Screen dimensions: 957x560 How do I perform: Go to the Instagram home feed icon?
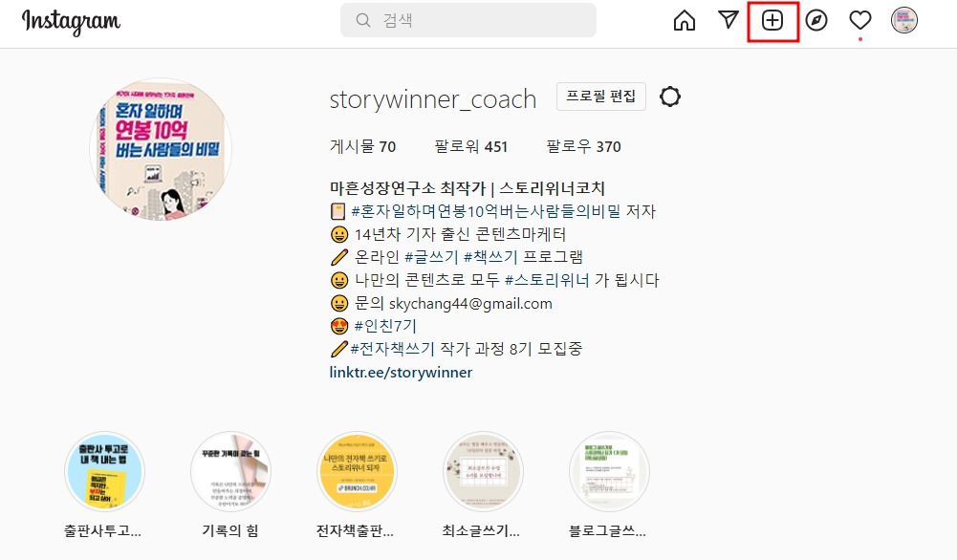tap(685, 20)
